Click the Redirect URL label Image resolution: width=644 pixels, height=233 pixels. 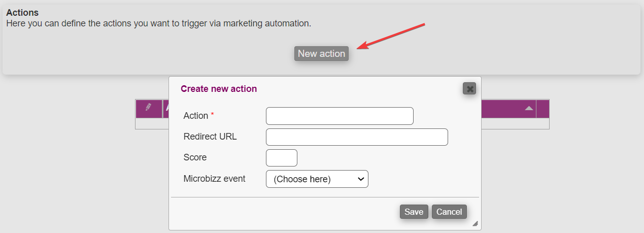click(210, 137)
